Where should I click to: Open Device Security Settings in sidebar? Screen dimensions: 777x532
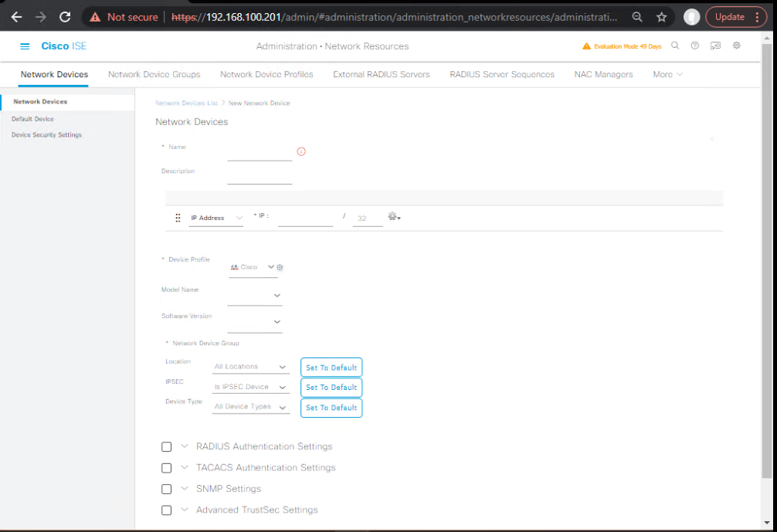pyautogui.click(x=46, y=134)
